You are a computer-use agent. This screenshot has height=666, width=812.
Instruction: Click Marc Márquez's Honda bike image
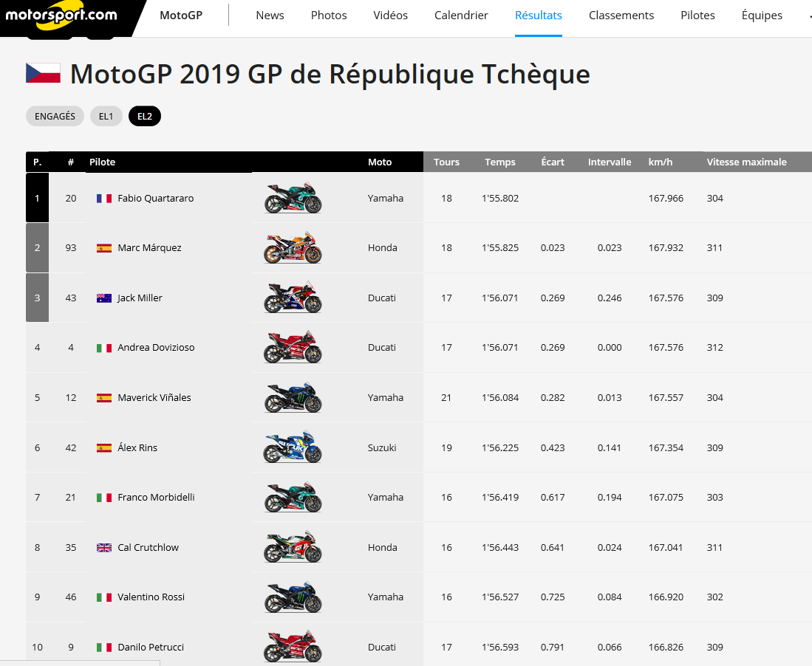click(x=293, y=247)
